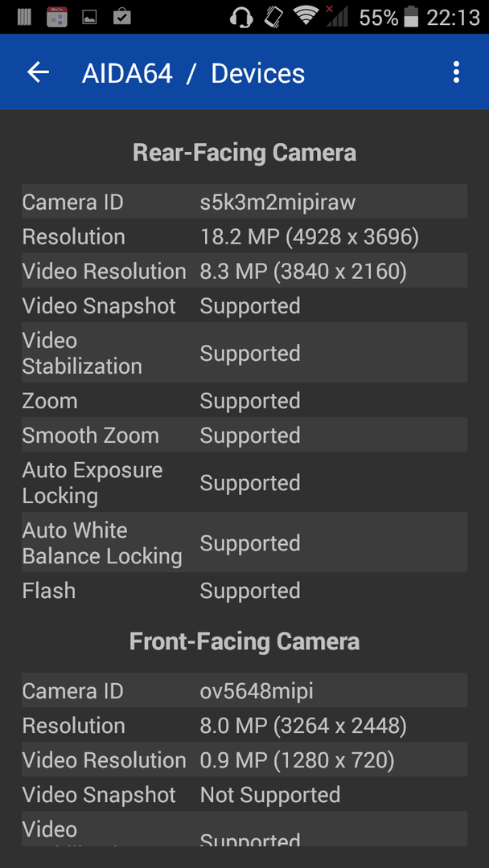Tap the back arrow in header
Image resolution: width=489 pixels, height=868 pixels.
click(x=39, y=72)
